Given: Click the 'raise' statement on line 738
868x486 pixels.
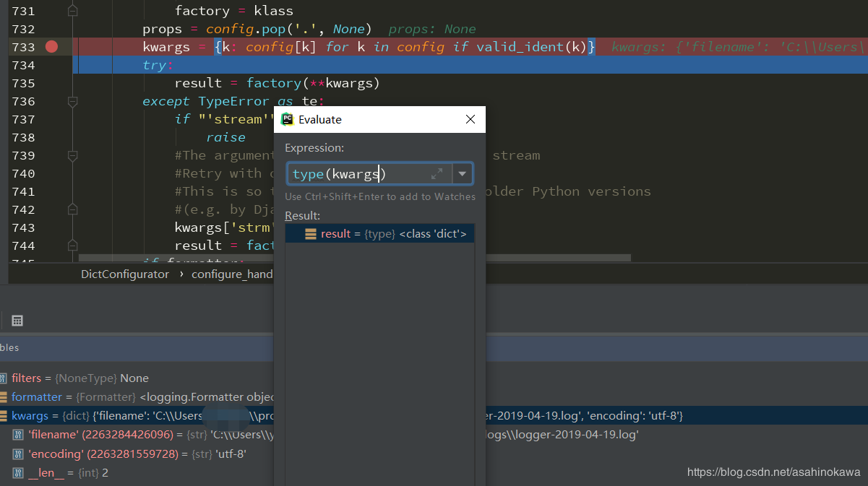Looking at the screenshot, I should (226, 137).
